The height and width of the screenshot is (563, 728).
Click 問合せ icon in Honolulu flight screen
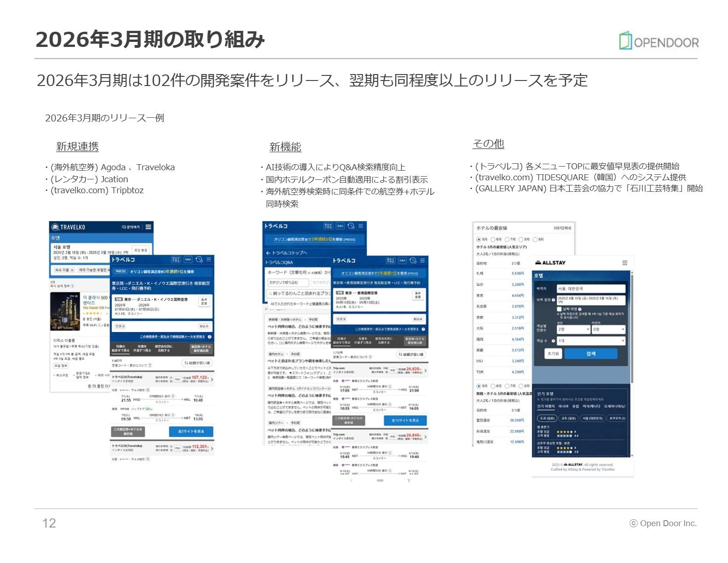pyautogui.click(x=176, y=259)
